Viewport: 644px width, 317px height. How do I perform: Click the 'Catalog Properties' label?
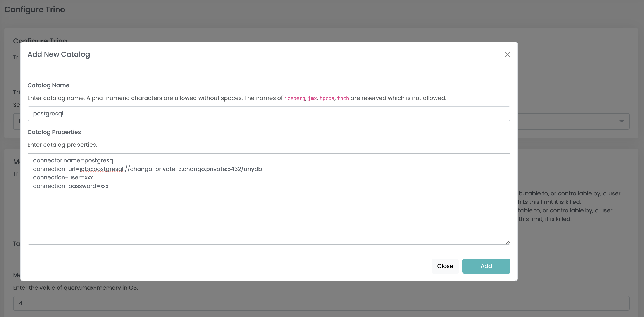[54, 132]
